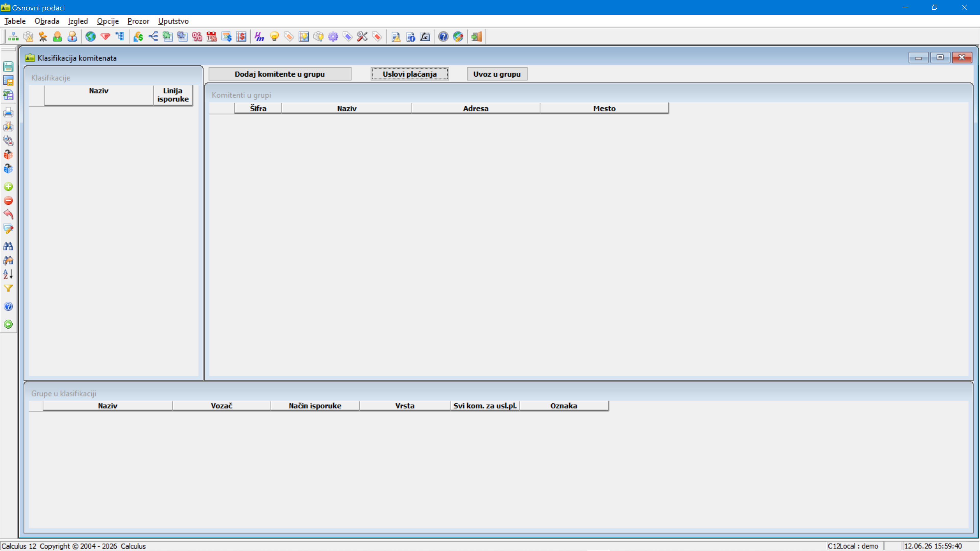Click the red undo arrow icon
The width and height of the screenshot is (980, 551).
[8, 215]
